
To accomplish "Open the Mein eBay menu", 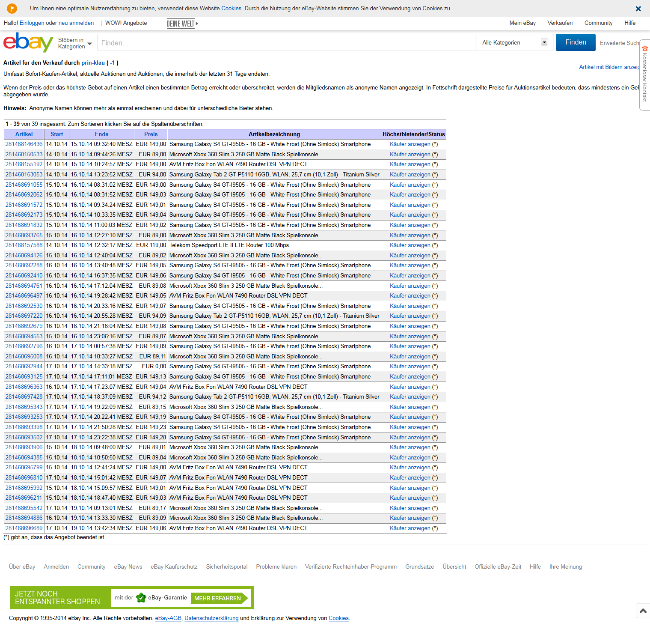I will tap(522, 23).
